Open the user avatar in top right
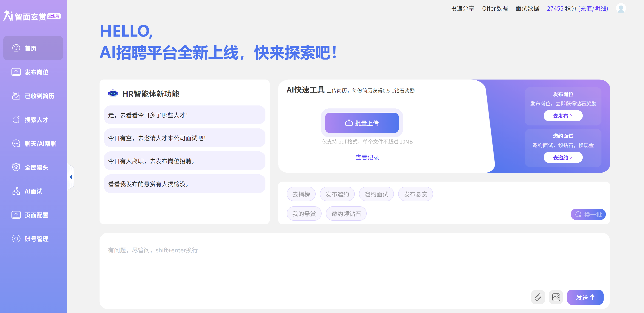This screenshot has height=313, width=644. point(621,8)
